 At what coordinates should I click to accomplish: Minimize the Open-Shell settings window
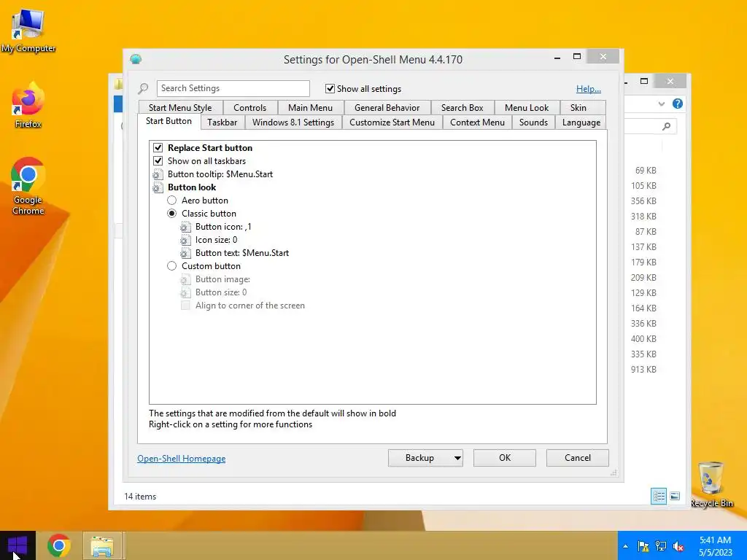tap(557, 57)
